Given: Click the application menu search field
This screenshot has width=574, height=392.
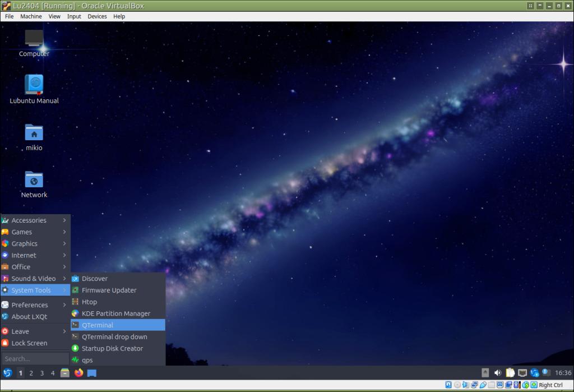Looking at the screenshot, I should click(35, 359).
